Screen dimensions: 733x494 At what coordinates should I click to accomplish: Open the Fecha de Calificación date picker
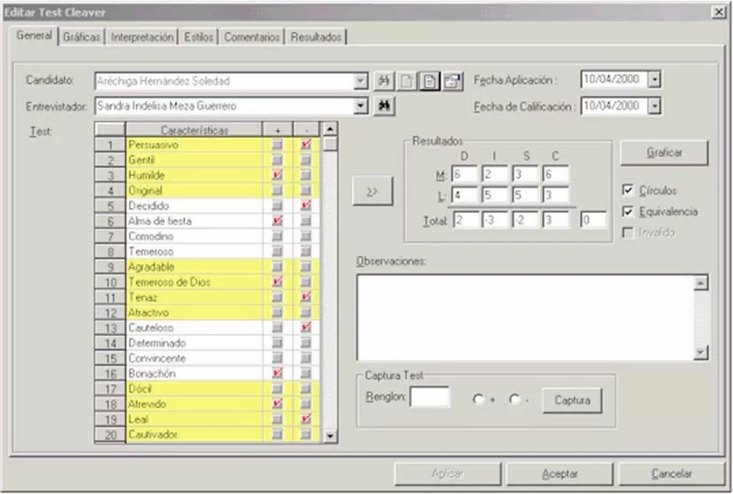pos(654,106)
